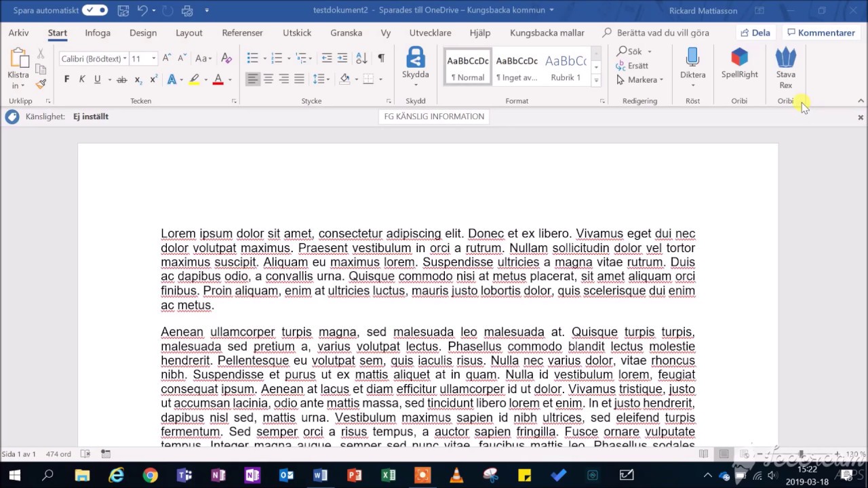Open the bullet list dropdown arrow
The width and height of the screenshot is (868, 488).
pyautogui.click(x=264, y=59)
